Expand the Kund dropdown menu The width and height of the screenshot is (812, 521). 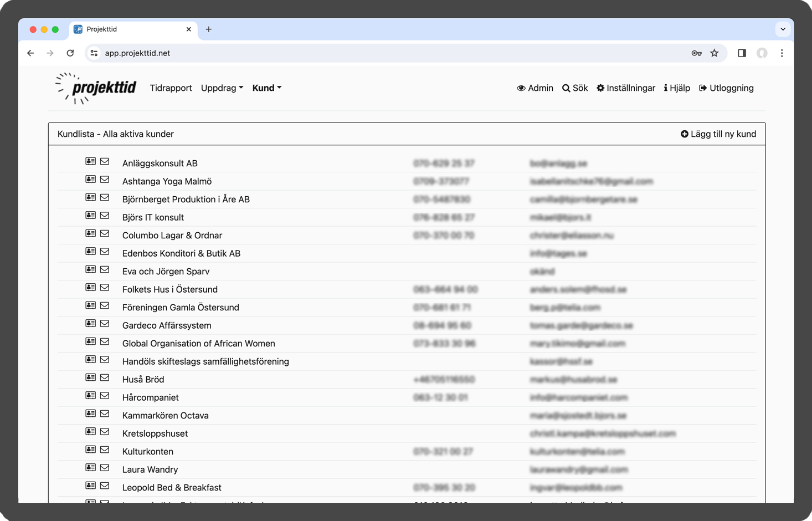(x=266, y=88)
